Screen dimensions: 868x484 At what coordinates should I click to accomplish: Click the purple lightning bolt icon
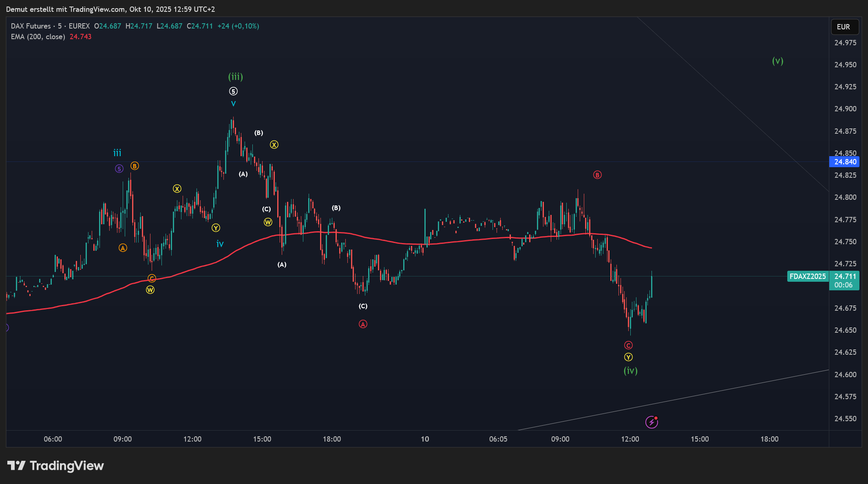tap(652, 422)
